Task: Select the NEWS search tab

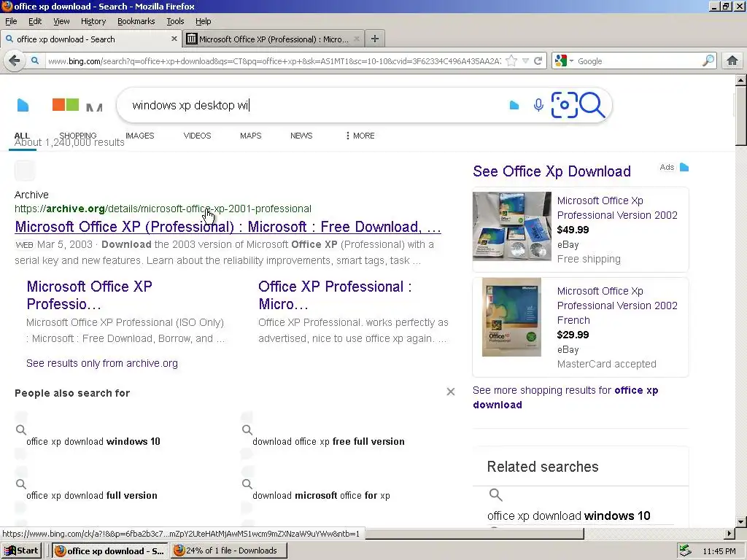Action: 301,136
